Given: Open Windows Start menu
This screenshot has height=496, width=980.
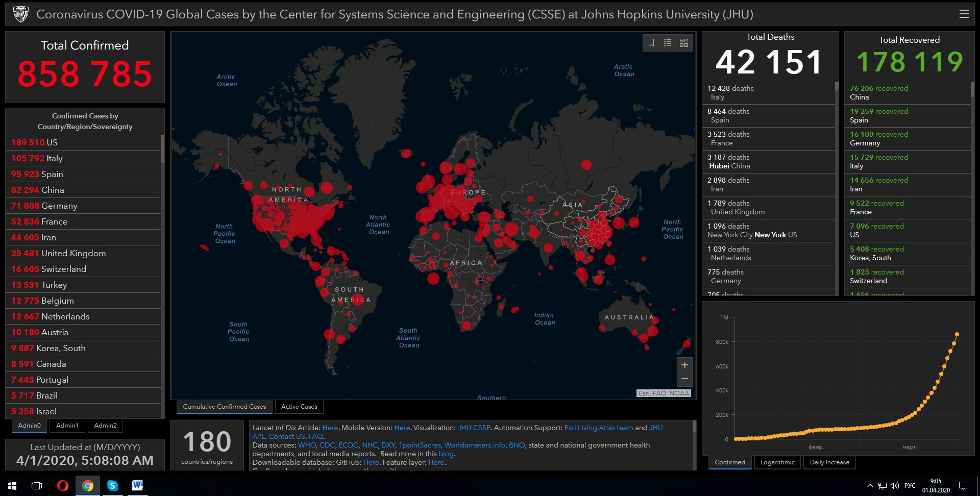Looking at the screenshot, I should click(12, 486).
